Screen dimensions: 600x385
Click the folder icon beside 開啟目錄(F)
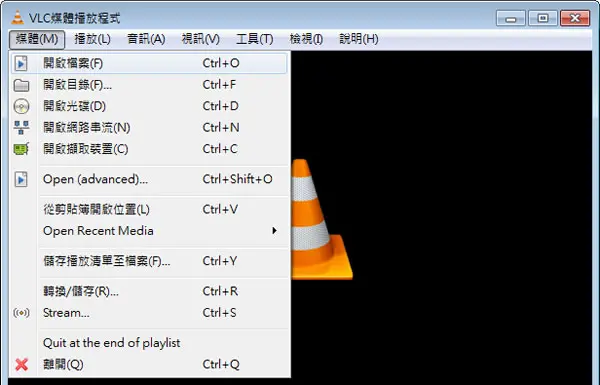tap(21, 85)
